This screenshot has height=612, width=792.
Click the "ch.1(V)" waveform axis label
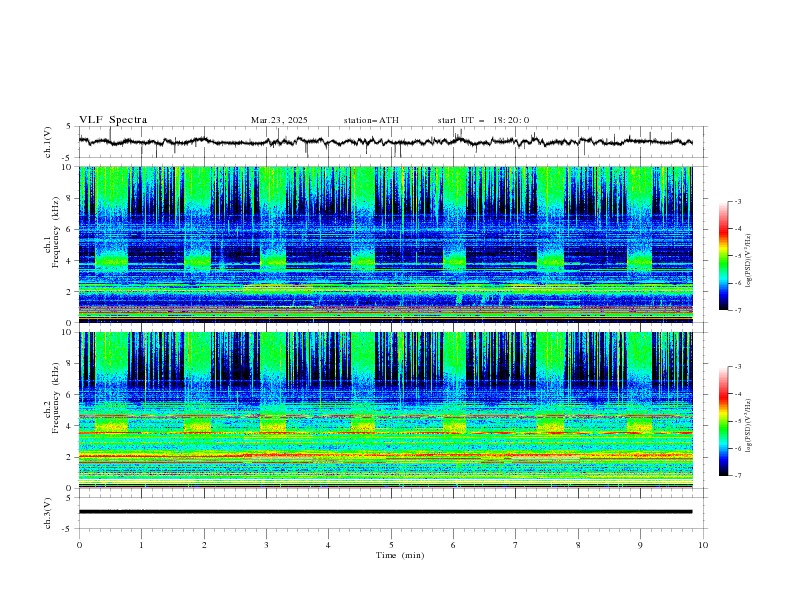[x=48, y=142]
